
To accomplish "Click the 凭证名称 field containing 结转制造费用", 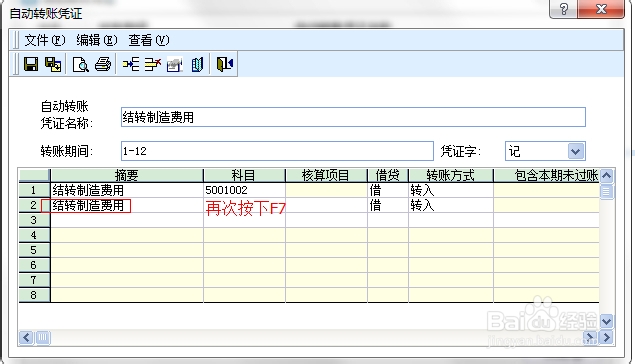I will tap(353, 117).
